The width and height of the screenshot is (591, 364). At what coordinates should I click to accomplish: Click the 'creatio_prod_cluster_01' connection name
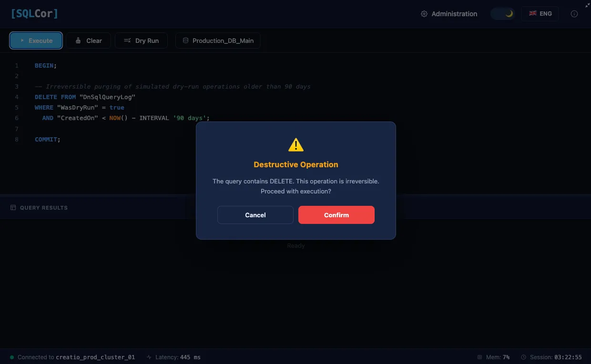click(95, 357)
